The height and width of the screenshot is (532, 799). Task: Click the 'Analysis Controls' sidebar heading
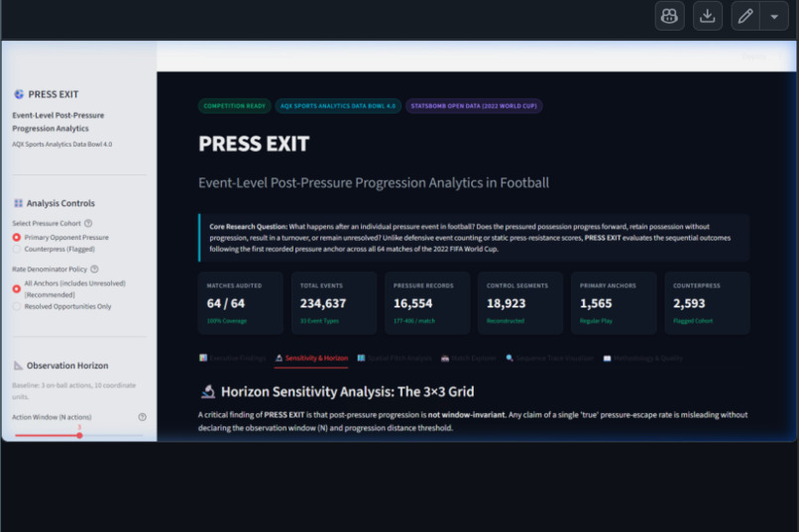coord(60,203)
